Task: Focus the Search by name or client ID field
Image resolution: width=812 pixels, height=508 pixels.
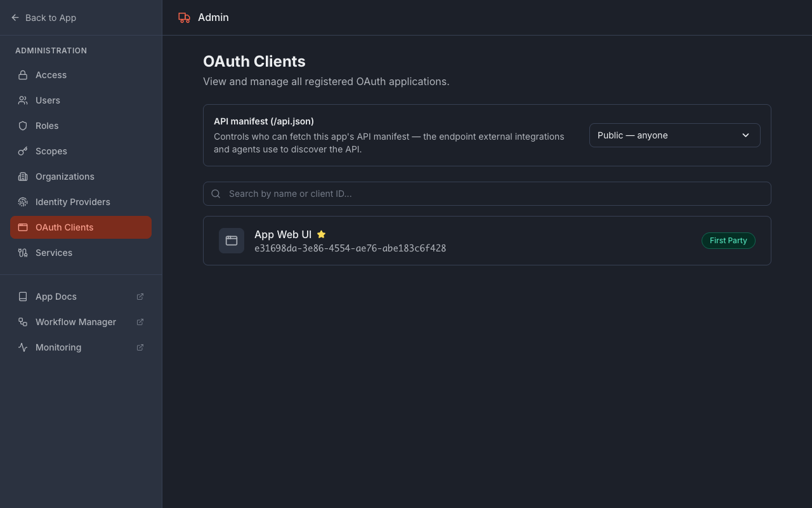Action: pos(487,194)
